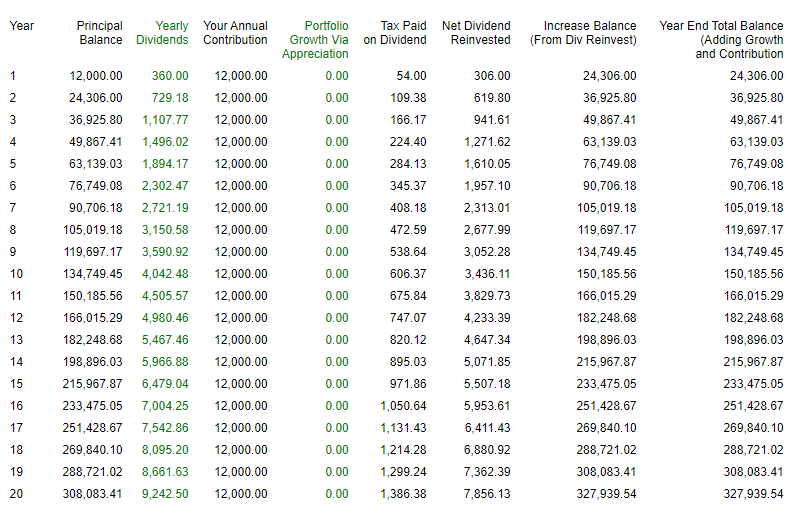Select net dividend value 1,610.05
This screenshot has width=801, height=518.
coord(487,164)
